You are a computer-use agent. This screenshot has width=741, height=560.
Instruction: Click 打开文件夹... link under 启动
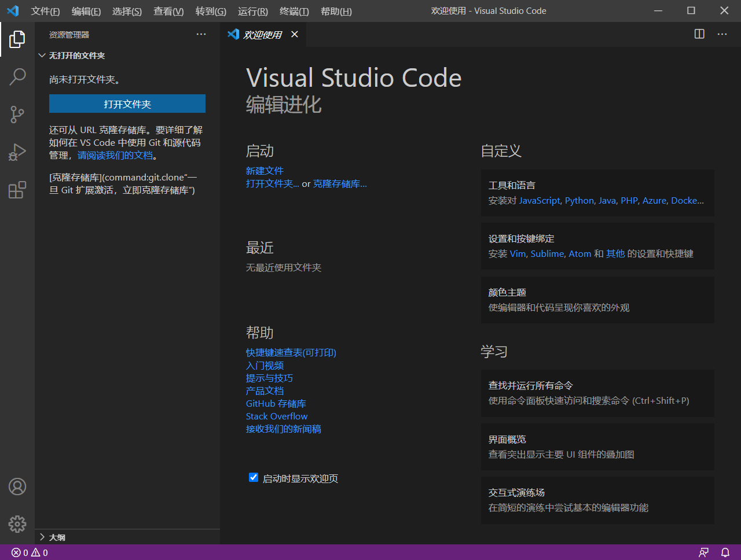273,183
